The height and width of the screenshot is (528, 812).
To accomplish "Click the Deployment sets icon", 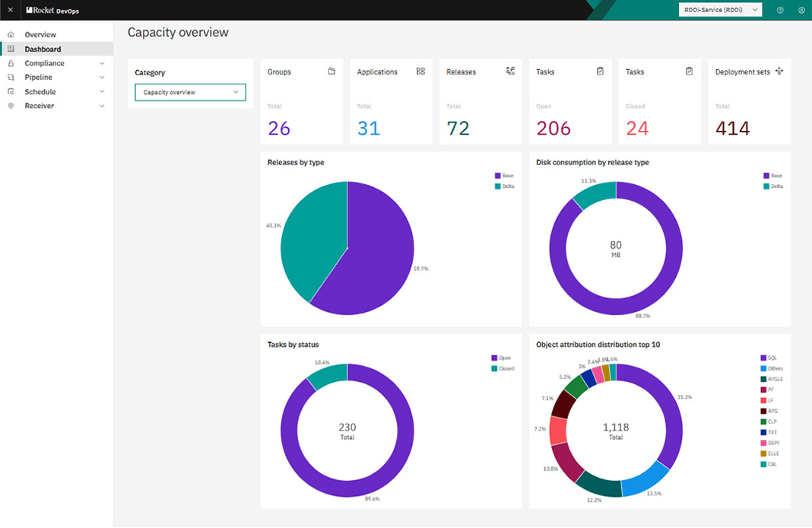I will click(x=778, y=70).
